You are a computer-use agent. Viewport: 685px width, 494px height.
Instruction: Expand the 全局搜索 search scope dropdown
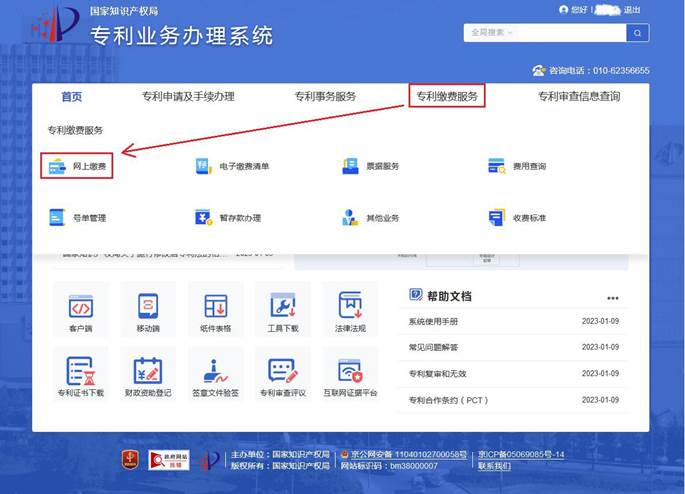(510, 33)
